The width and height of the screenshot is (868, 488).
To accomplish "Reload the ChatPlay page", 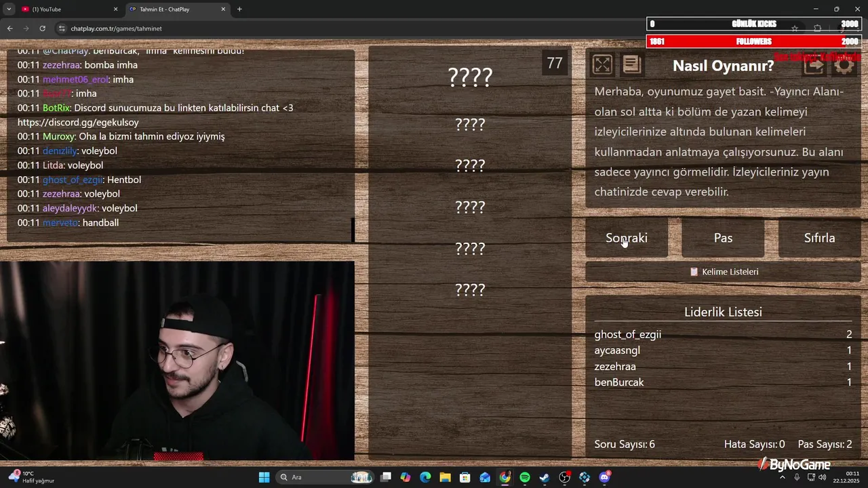I will [42, 28].
